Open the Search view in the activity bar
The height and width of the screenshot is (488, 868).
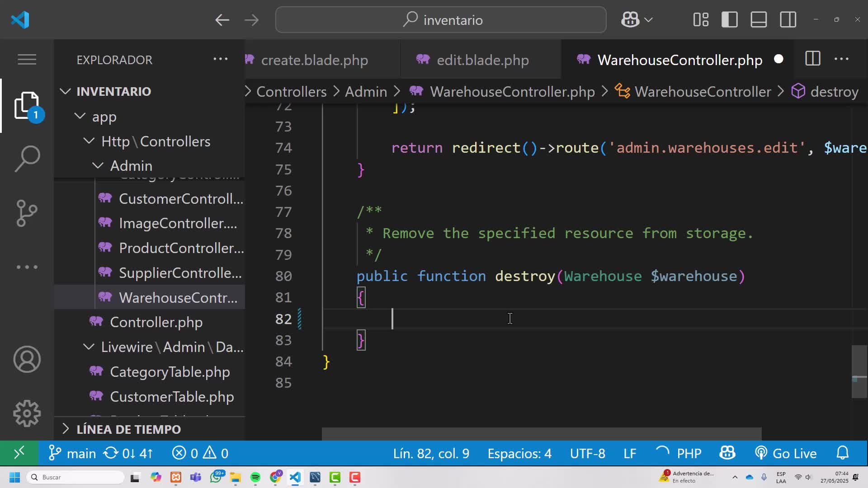tap(27, 159)
